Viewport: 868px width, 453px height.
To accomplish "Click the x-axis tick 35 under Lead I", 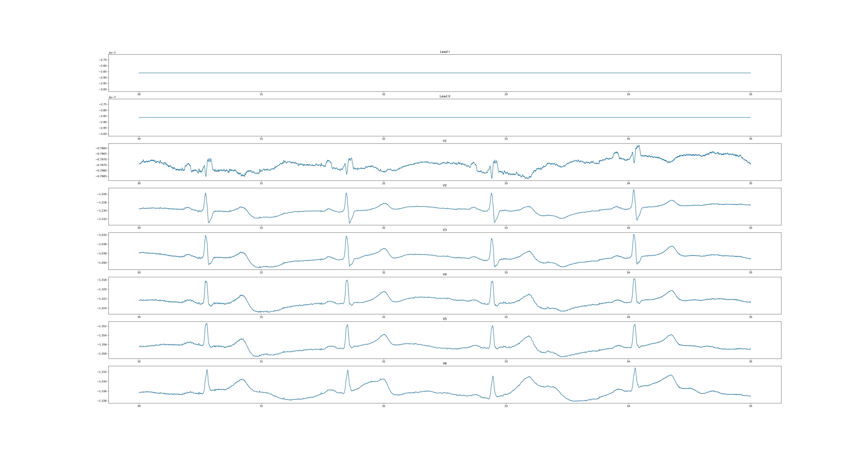I will coord(750,94).
